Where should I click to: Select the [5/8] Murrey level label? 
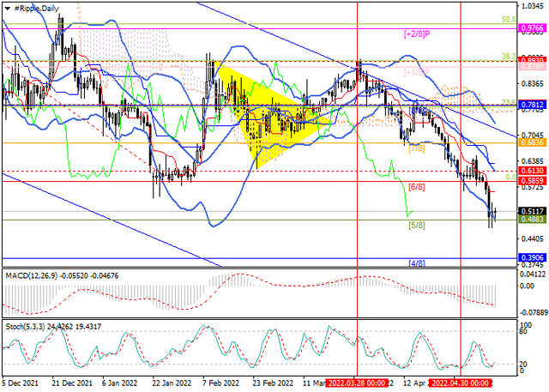[417, 226]
